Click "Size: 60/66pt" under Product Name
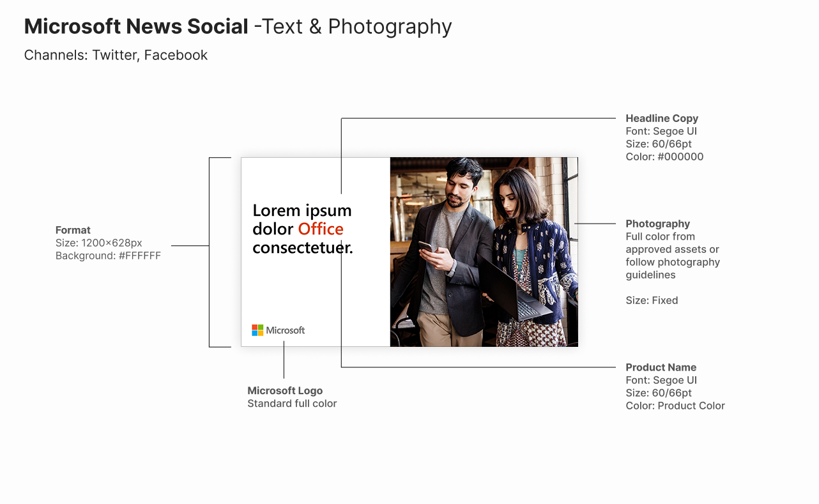The height and width of the screenshot is (504, 819). tap(659, 393)
